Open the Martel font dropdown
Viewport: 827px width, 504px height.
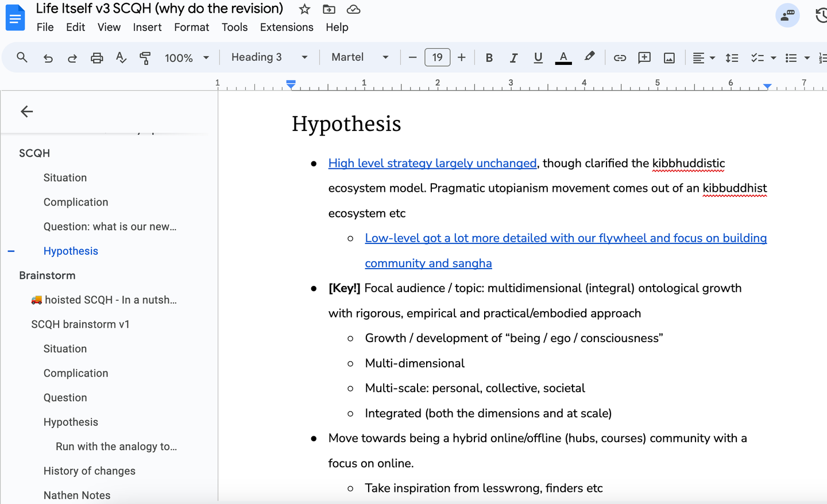click(360, 57)
